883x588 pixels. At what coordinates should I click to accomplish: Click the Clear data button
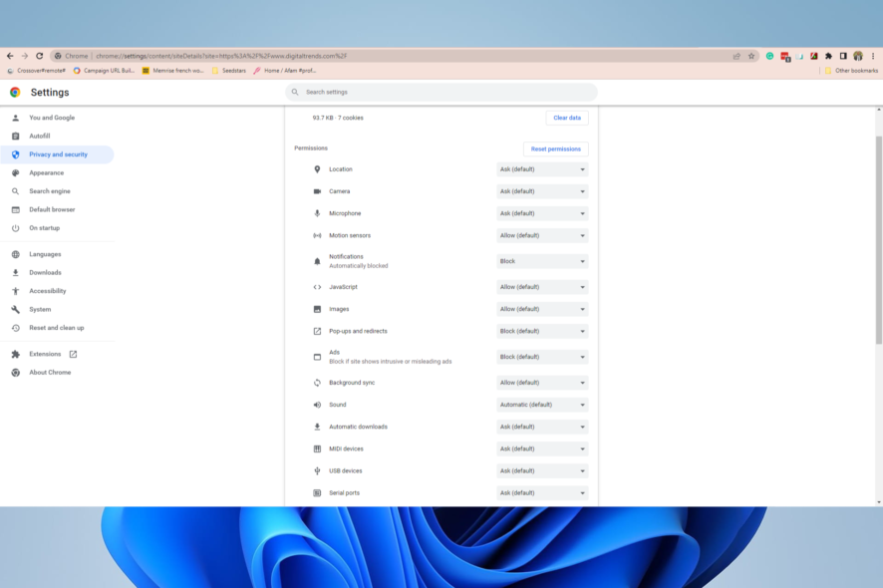coord(566,117)
